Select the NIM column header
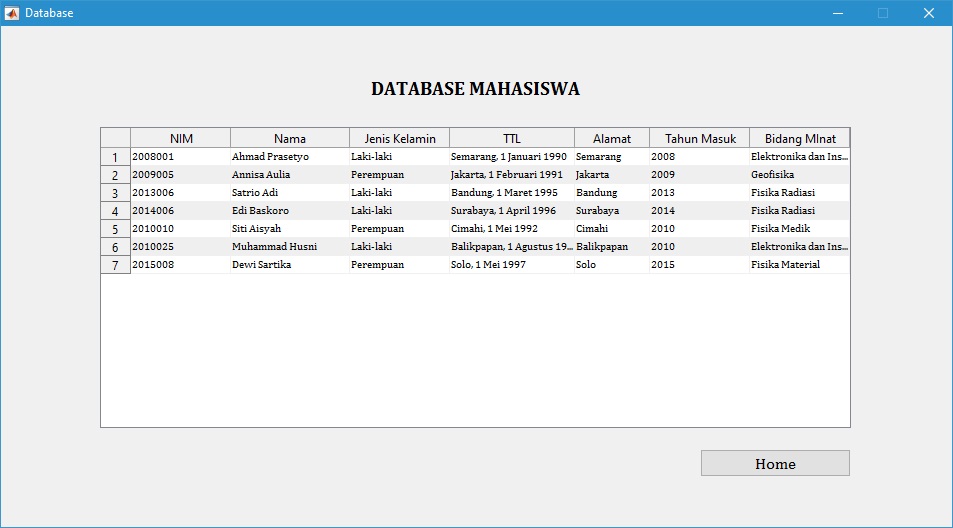 click(x=181, y=138)
